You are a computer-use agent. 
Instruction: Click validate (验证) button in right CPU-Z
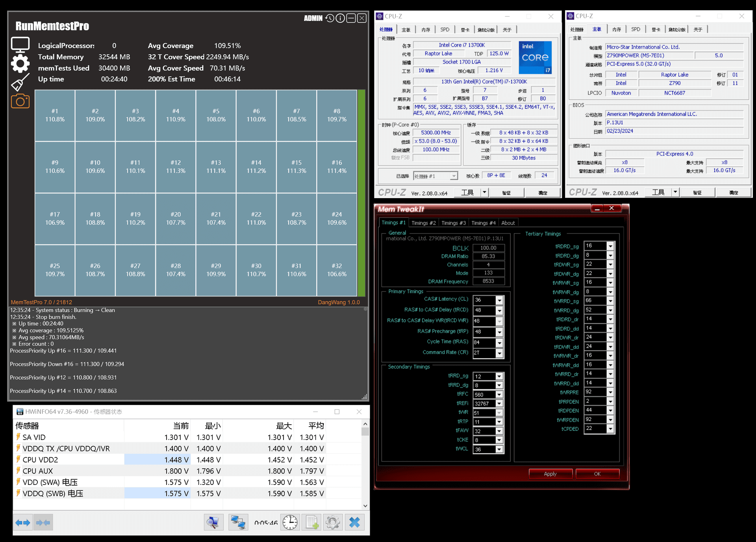(x=697, y=192)
